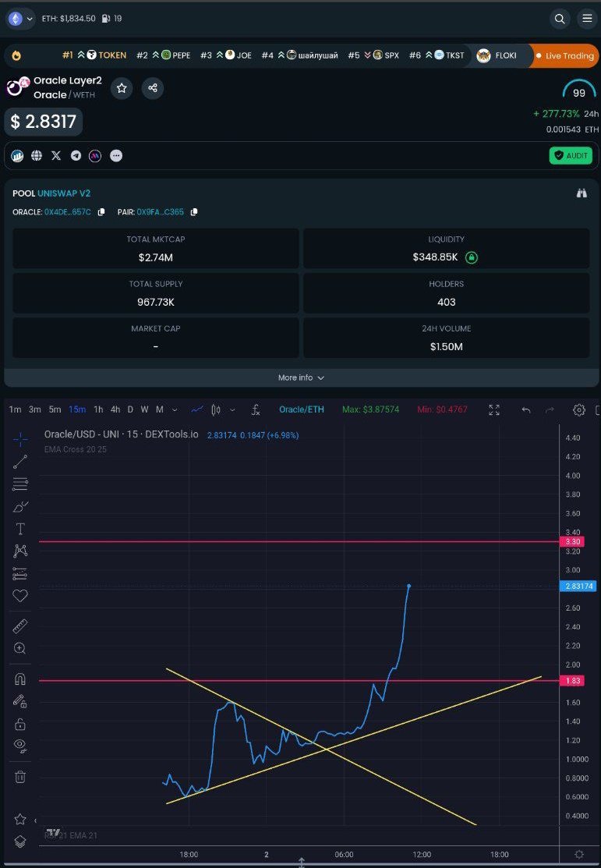Select the zoom in tool
Screen dimensions: 601x868
[x=20, y=648]
